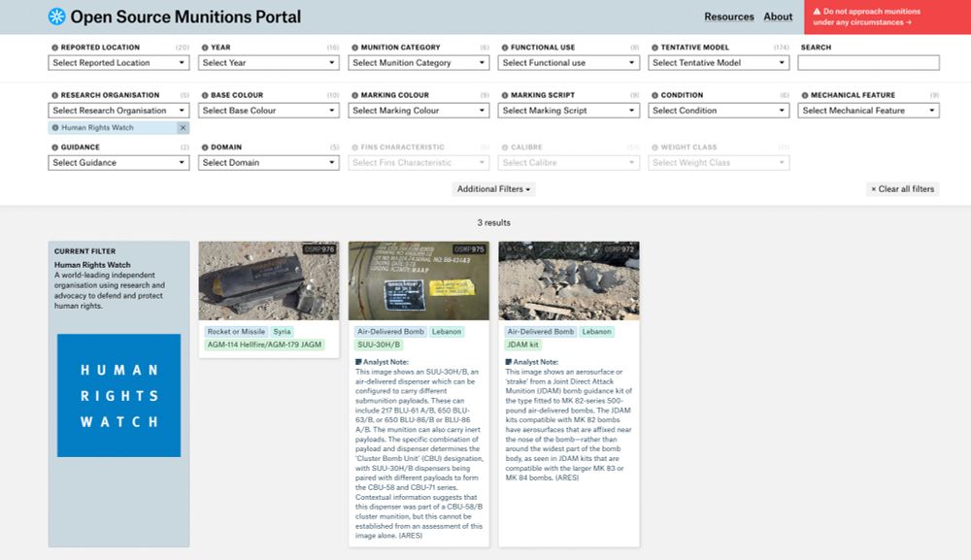Click Lebanon tag on JDAM kit card
The image size is (971, 560).
point(596,332)
